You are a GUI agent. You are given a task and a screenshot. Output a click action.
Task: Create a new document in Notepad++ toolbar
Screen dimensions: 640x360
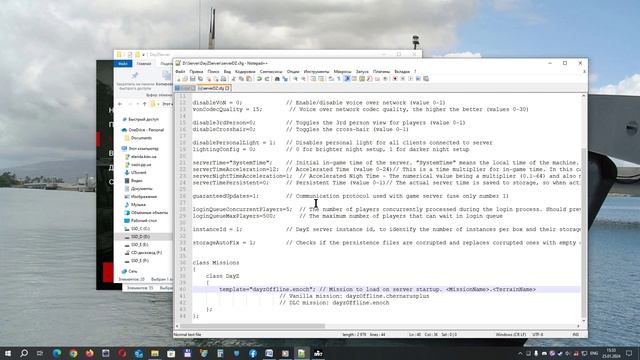click(178, 79)
